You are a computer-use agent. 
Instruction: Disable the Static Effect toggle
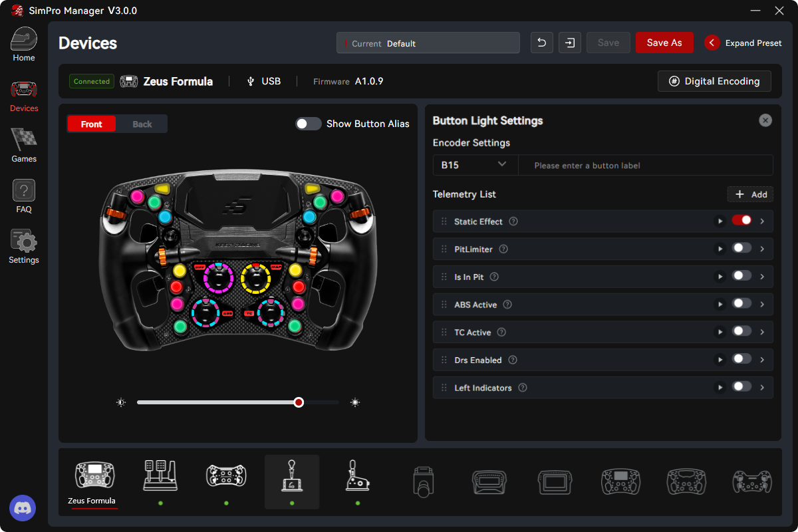pyautogui.click(x=741, y=220)
